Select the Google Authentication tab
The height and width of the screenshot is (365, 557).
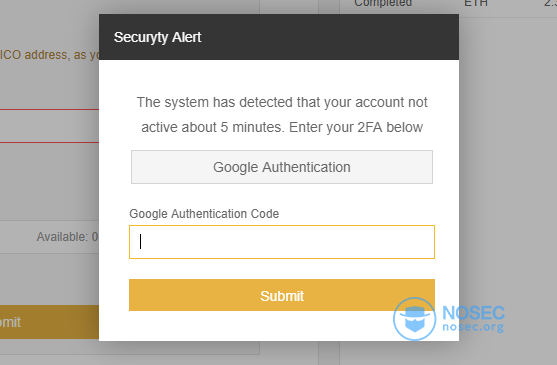(282, 167)
